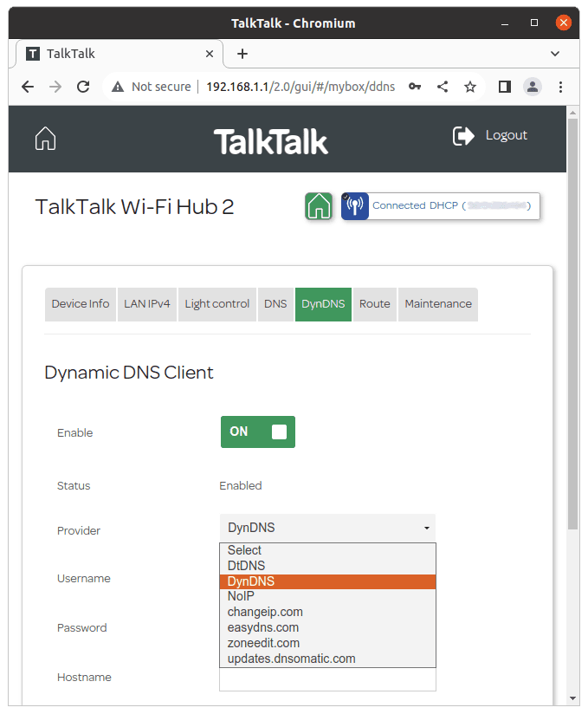Choose NoIP provider option
Image resolution: width=588 pixels, height=714 pixels.
coord(327,596)
